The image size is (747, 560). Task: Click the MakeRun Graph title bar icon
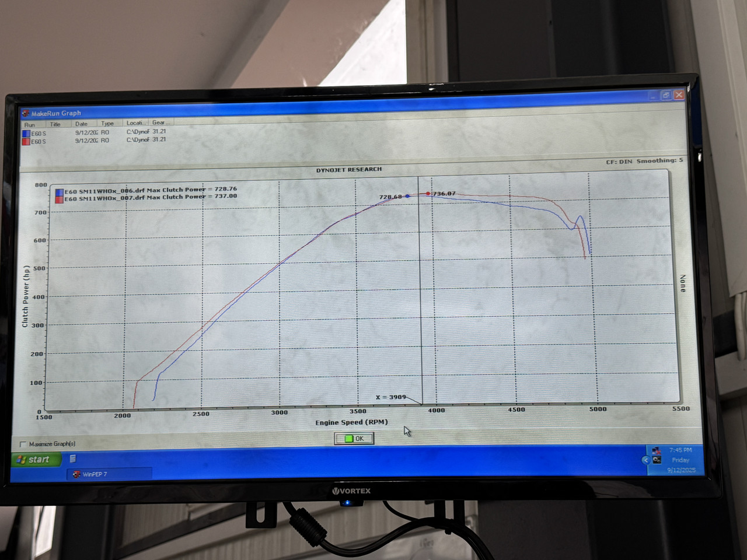click(26, 113)
